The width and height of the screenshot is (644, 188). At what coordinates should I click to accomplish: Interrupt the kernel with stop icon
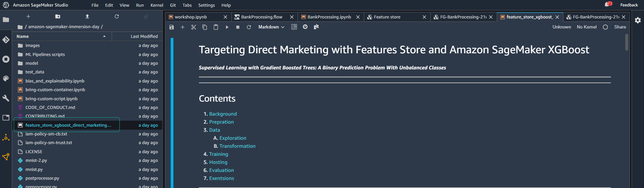[x=238, y=27]
